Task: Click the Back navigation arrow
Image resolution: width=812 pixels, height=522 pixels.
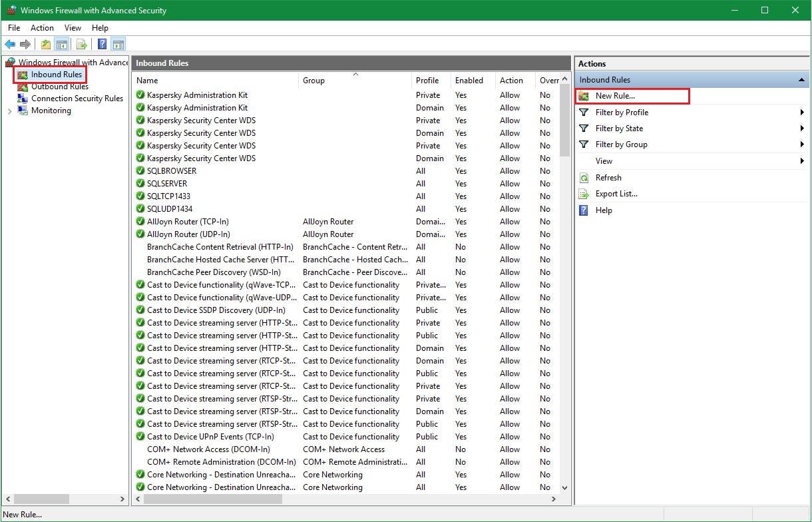Action: click(10, 44)
